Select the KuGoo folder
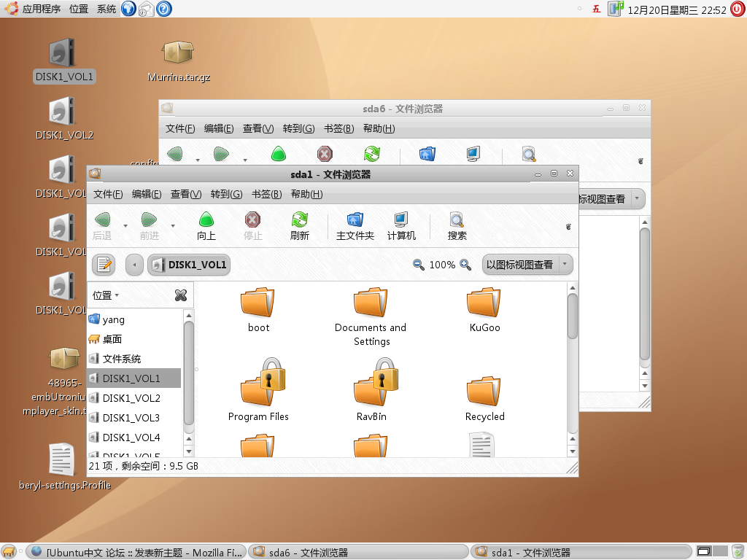This screenshot has width=747, height=560. 484,310
